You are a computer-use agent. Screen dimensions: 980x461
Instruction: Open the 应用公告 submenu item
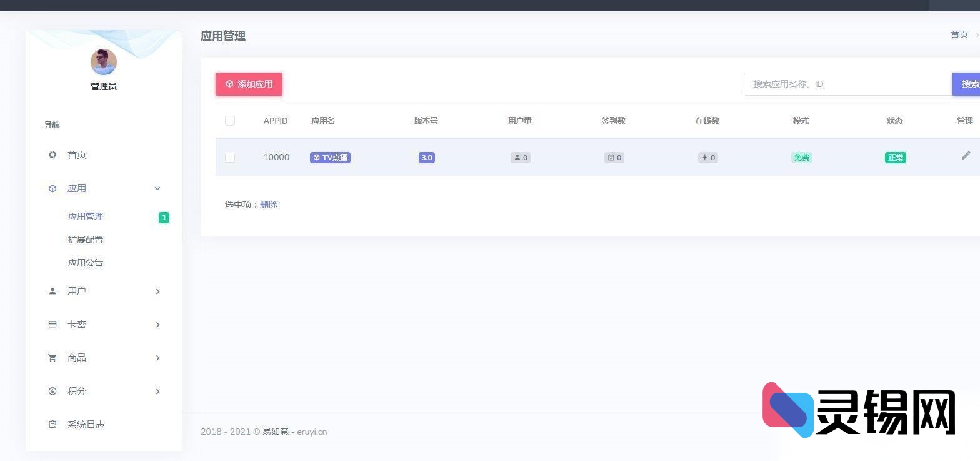[86, 263]
